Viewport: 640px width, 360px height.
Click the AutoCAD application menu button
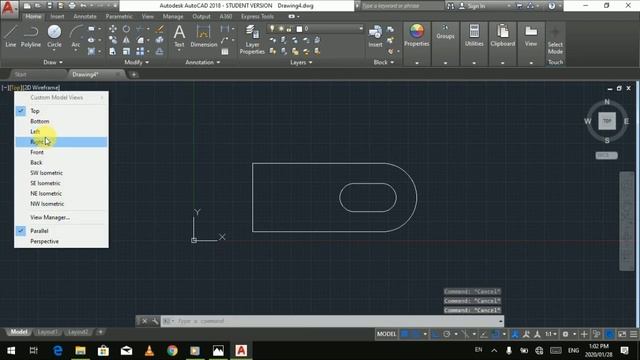point(8,8)
